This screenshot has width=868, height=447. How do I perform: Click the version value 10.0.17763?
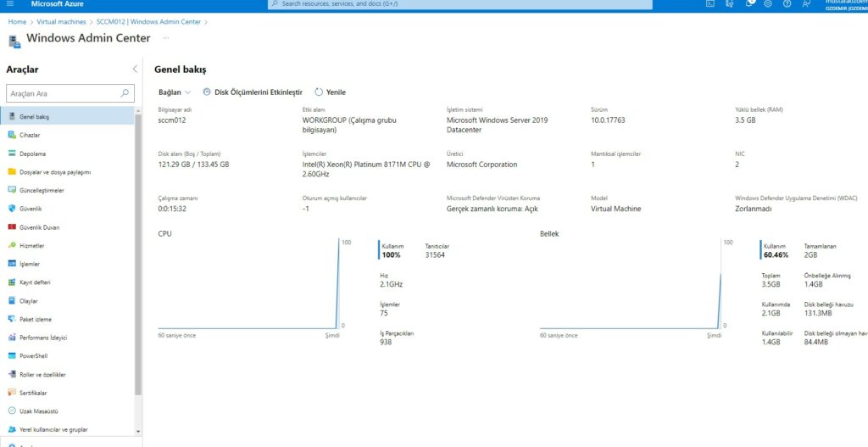tap(608, 120)
